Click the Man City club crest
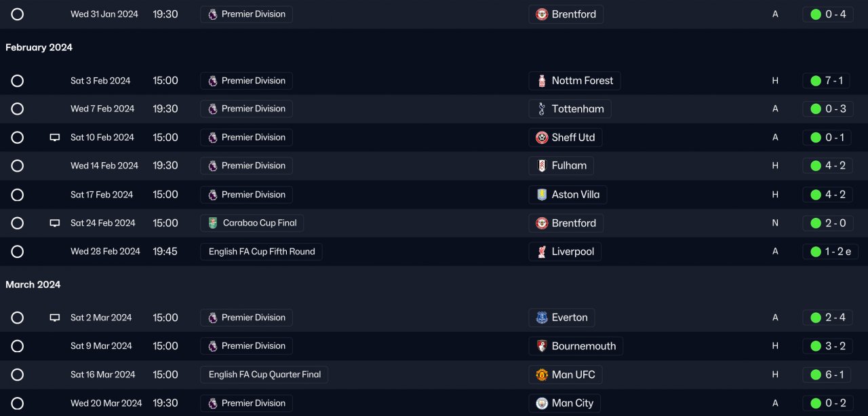 pos(542,403)
